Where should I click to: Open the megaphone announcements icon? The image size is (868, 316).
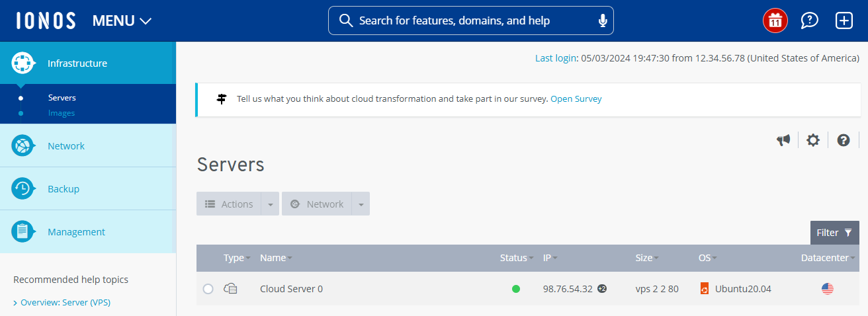pyautogui.click(x=783, y=140)
